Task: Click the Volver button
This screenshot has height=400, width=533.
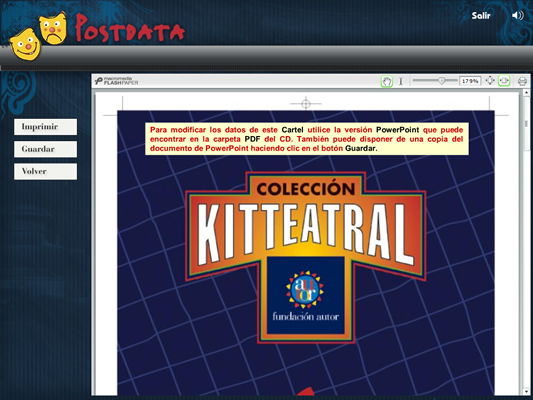Action: (x=46, y=171)
